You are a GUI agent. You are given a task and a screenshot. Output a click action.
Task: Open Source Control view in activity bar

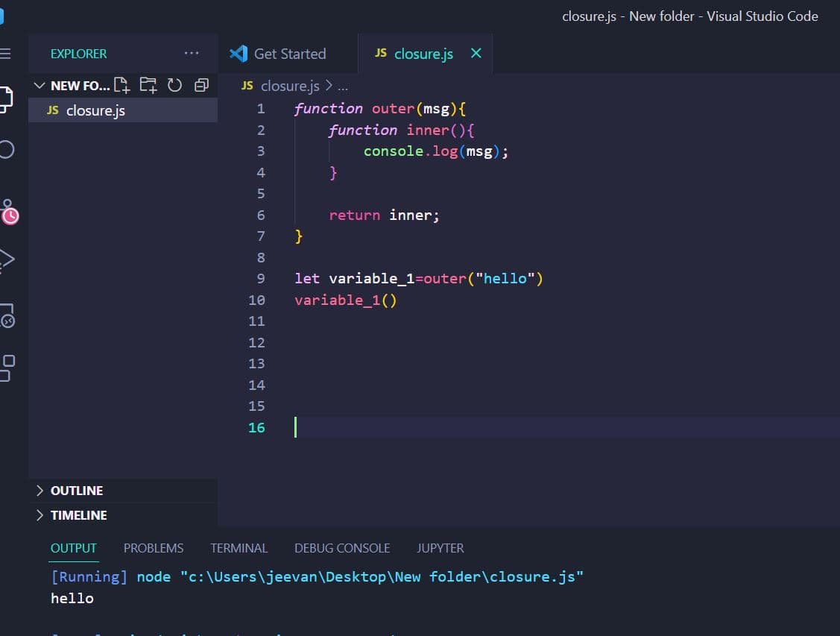[9, 212]
